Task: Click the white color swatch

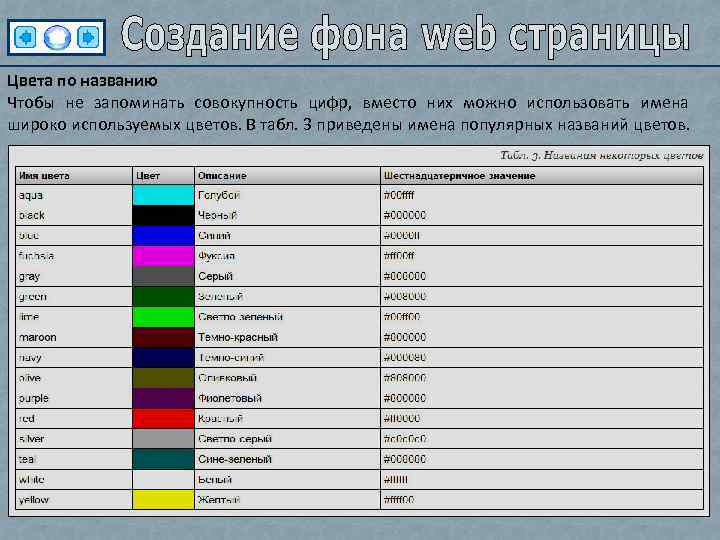Action: [163, 479]
